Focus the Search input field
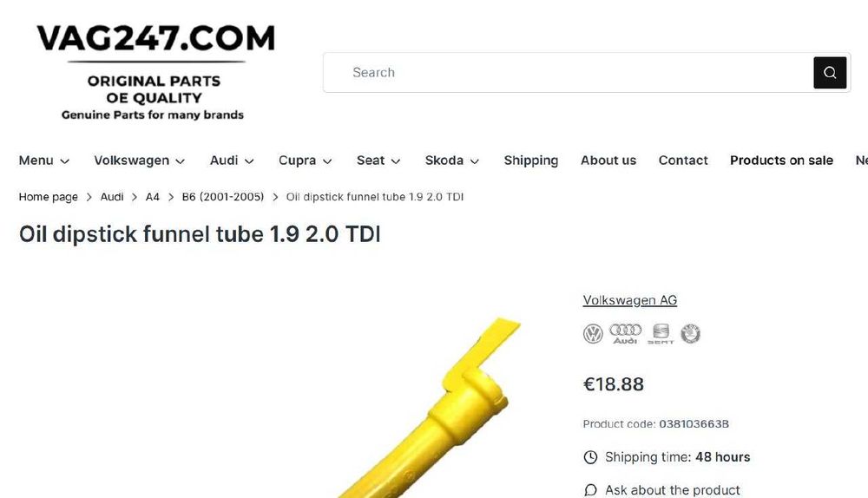Viewport: 868px width, 498px height. click(x=568, y=73)
